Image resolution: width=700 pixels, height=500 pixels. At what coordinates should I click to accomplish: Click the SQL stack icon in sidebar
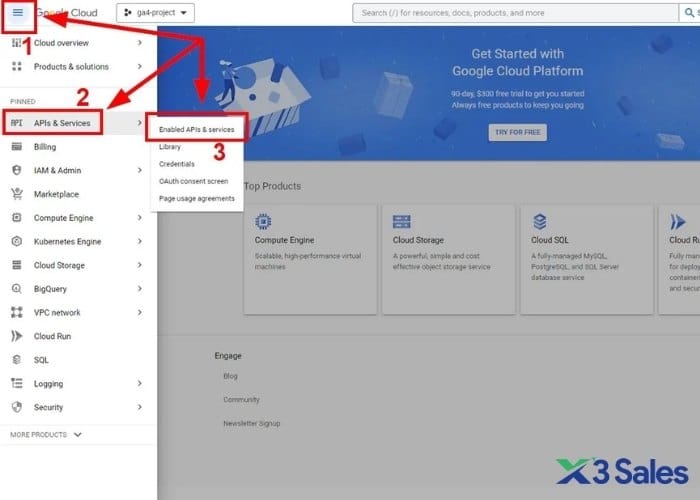[17, 359]
